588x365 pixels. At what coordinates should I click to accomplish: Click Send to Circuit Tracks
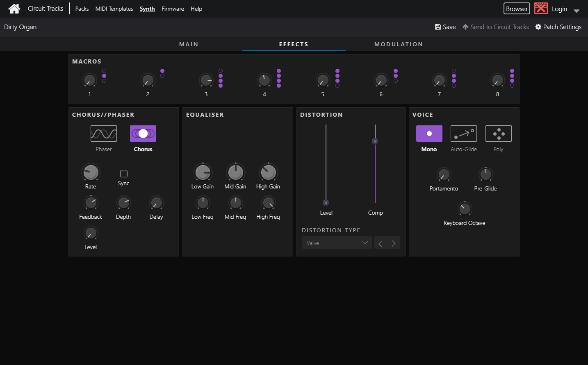[x=495, y=27]
